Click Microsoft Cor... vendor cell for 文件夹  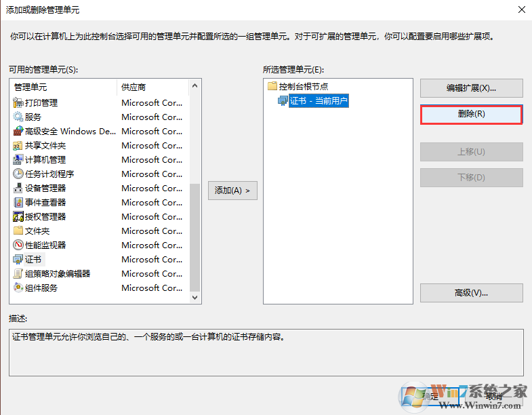[152, 231]
